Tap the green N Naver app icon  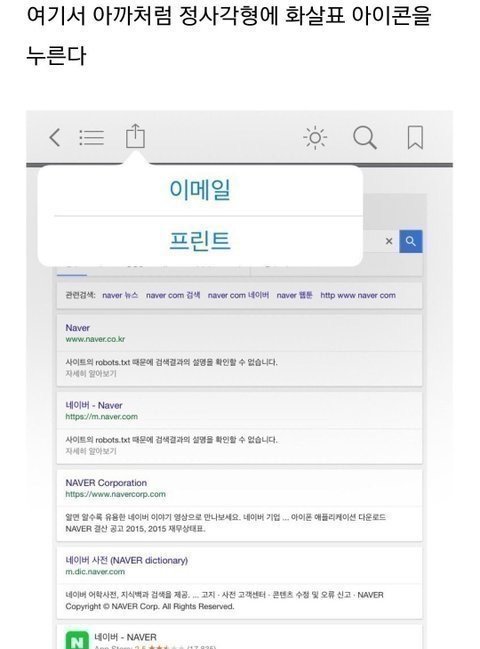[x=77, y=639]
